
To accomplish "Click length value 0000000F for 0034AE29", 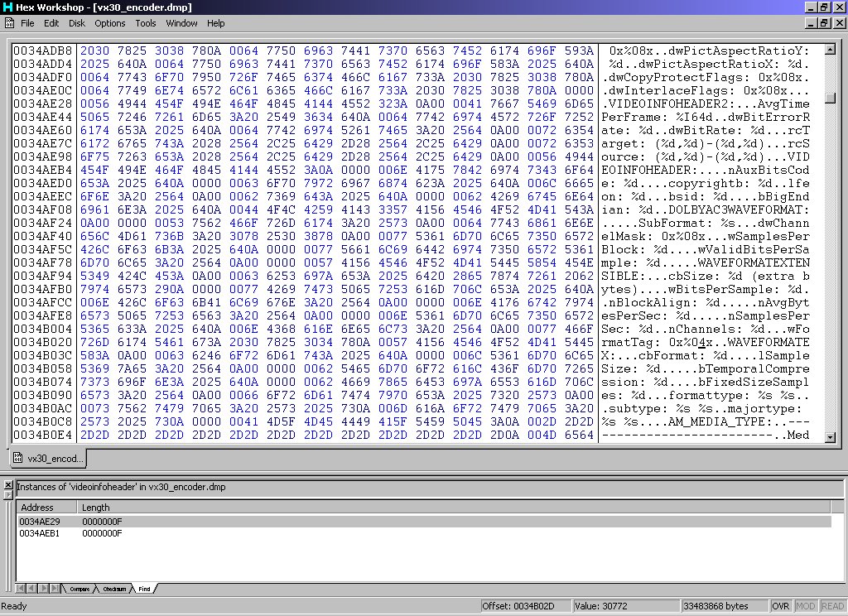I will click(x=102, y=522).
